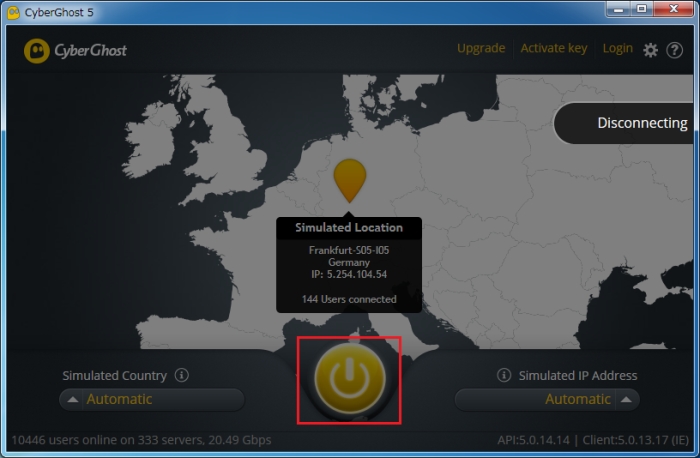Click the users online status bar text
Viewport: 700px width, 458px height.
click(141, 440)
